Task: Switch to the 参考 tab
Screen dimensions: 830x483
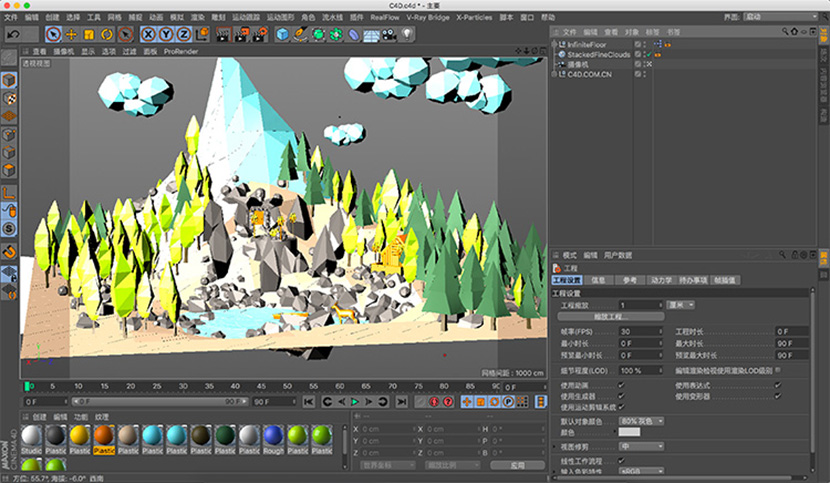Action: point(629,280)
